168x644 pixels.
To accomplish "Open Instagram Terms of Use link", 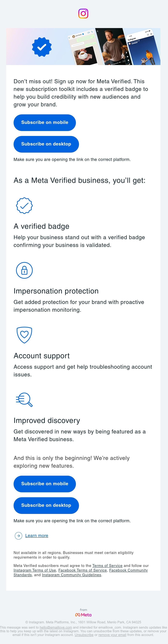I will 35,570.
